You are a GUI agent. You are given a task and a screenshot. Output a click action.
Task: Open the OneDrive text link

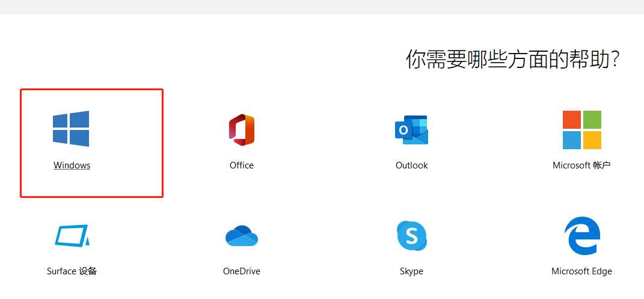click(x=242, y=271)
